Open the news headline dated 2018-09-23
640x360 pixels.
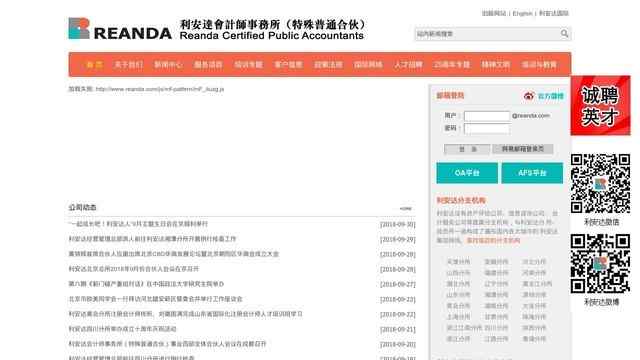[x=156, y=299]
